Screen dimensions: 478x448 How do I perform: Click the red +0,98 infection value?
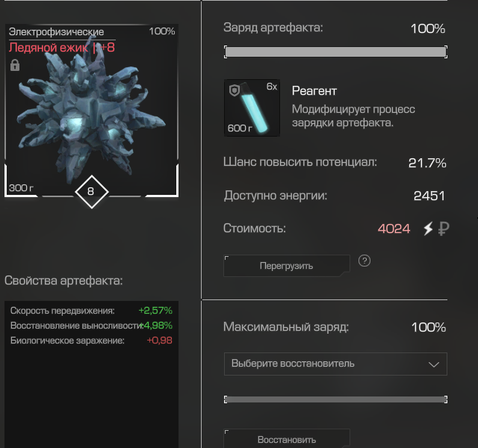tap(159, 340)
